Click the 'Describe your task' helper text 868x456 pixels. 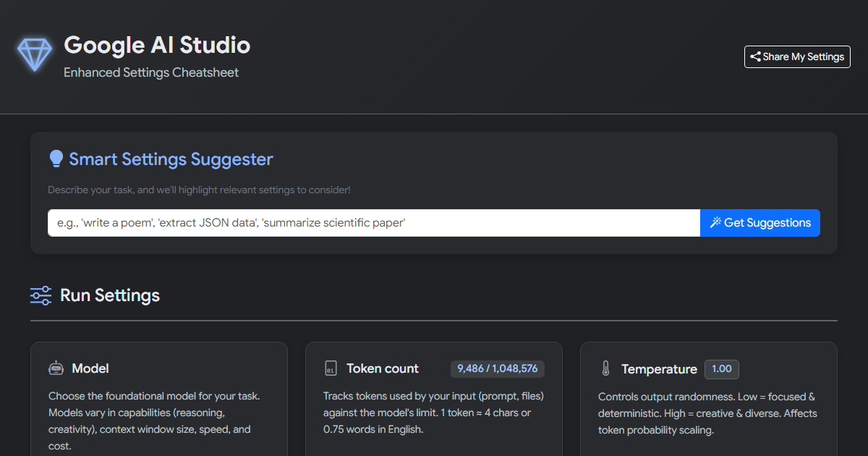coord(199,190)
